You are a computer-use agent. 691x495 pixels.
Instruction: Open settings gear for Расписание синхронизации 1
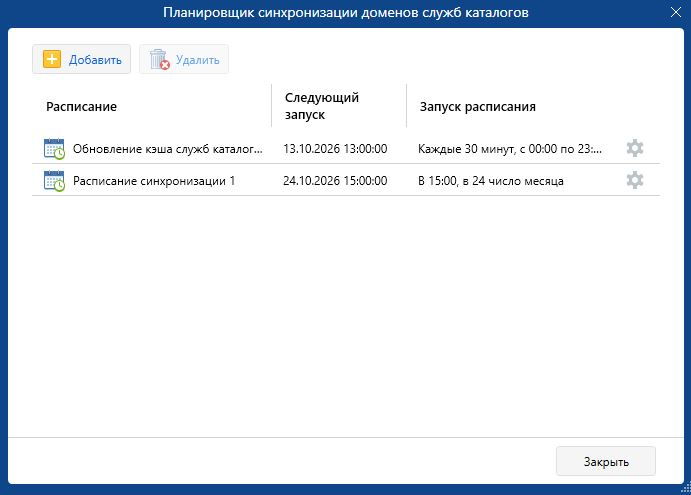coord(635,180)
